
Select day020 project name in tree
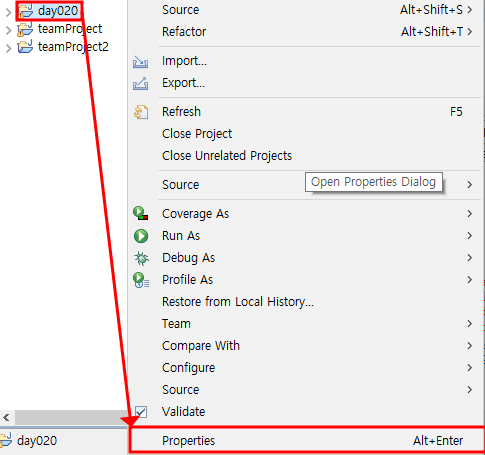(58, 11)
